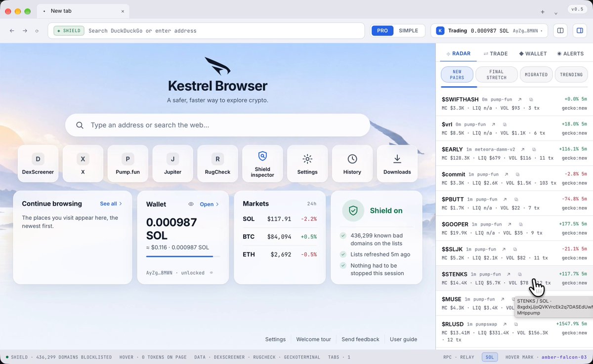
Task: Open the wallet card via Open chevron
Action: [210, 204]
